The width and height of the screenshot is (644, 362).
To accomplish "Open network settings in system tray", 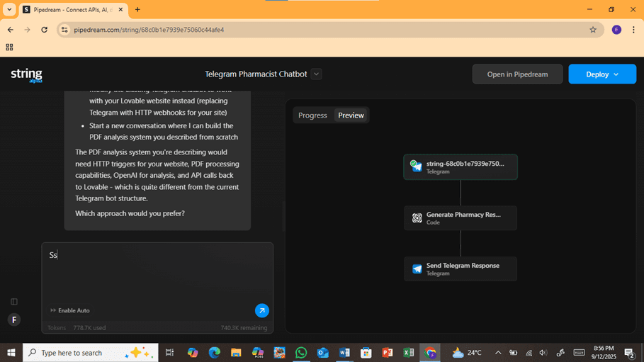I will click(x=529, y=353).
